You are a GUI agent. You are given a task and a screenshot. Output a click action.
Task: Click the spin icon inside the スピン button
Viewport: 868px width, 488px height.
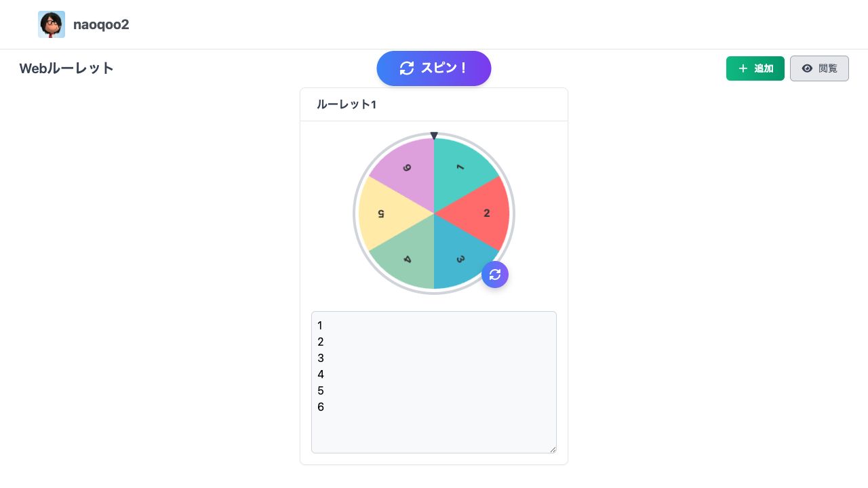(407, 68)
